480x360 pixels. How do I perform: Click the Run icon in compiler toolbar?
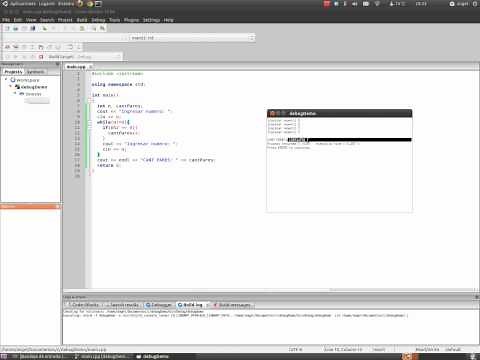pos(16,57)
